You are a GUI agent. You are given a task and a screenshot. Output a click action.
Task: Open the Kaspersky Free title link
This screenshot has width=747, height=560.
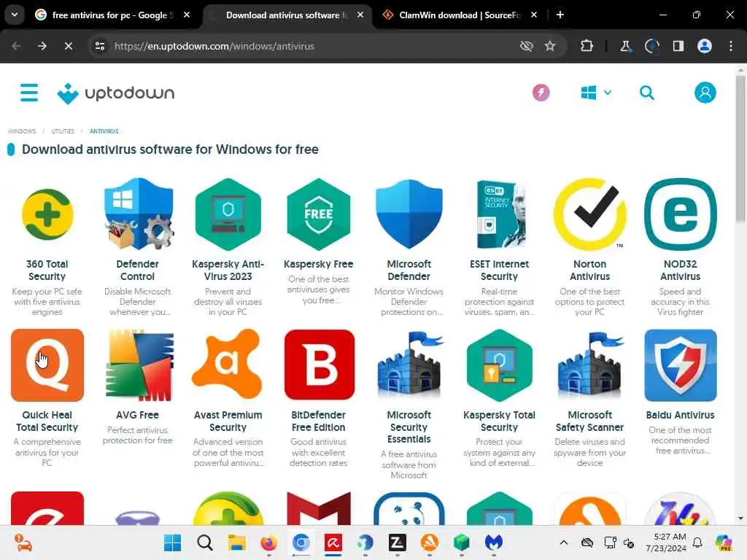[x=319, y=264]
